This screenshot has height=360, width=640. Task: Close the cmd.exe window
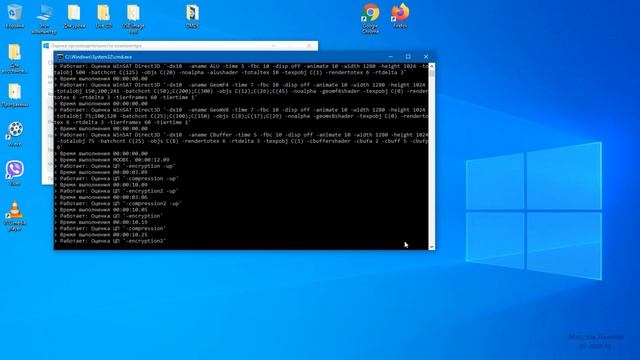[x=426, y=57]
